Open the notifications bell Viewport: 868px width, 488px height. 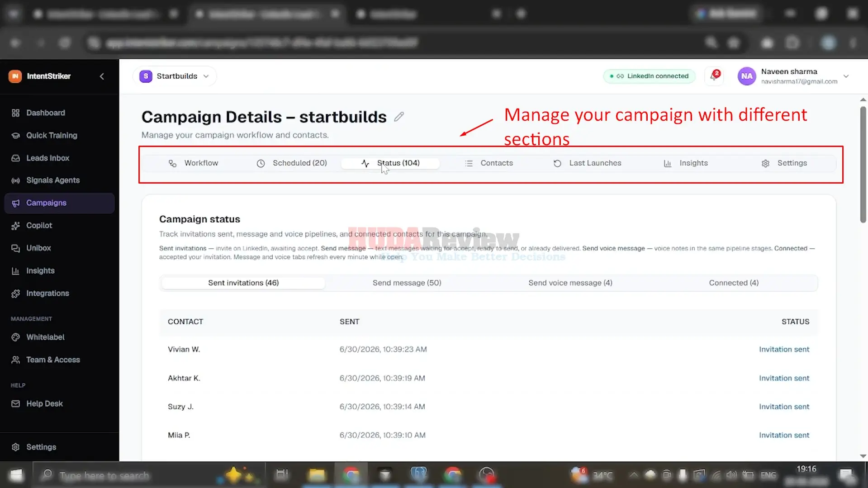[714, 76]
